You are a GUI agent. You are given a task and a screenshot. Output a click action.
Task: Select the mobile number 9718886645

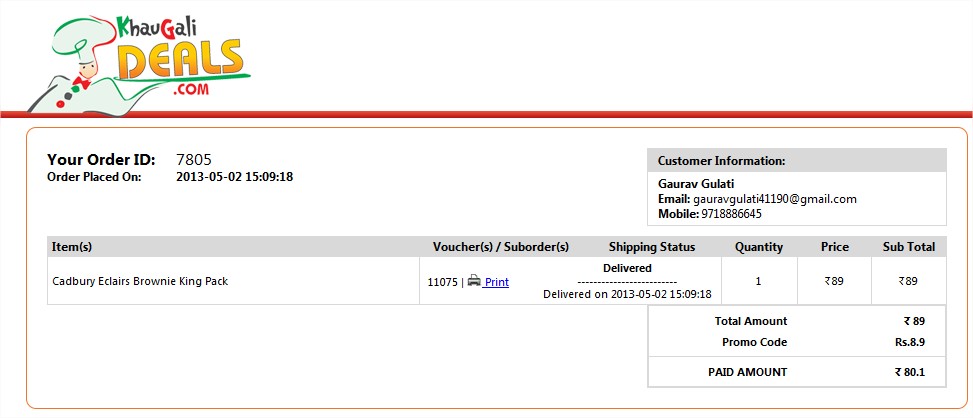click(x=732, y=214)
